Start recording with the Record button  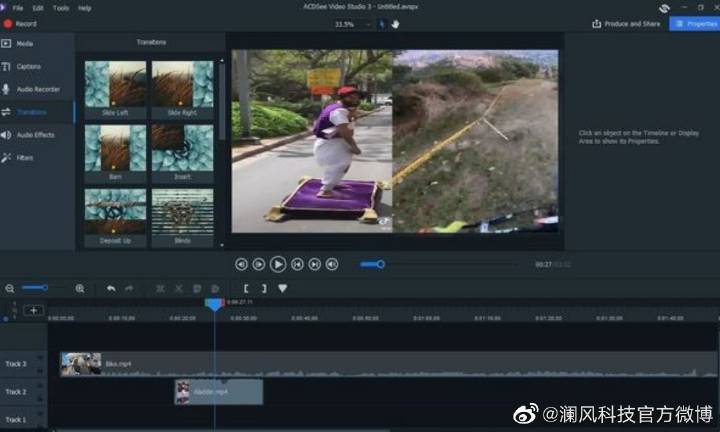[20, 23]
